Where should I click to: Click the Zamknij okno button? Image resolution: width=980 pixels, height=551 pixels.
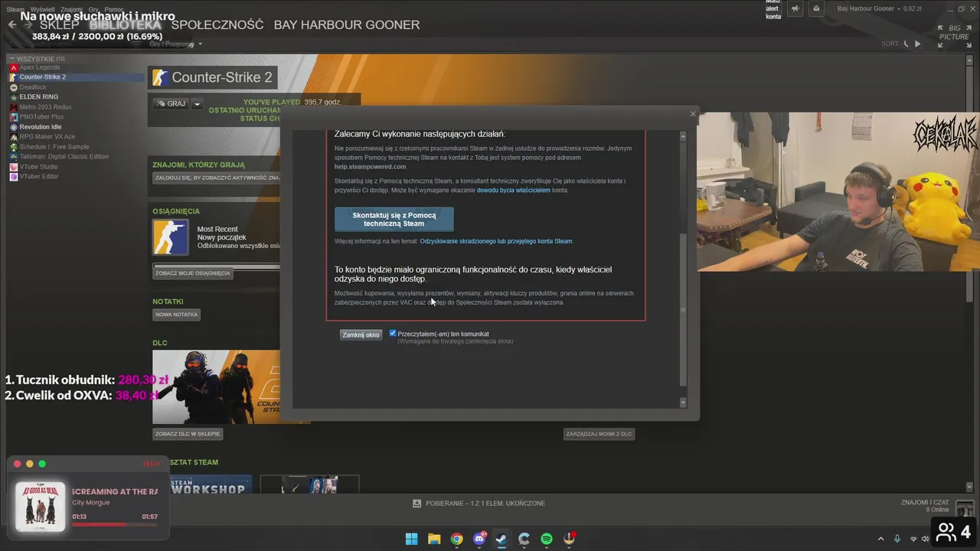pos(361,334)
